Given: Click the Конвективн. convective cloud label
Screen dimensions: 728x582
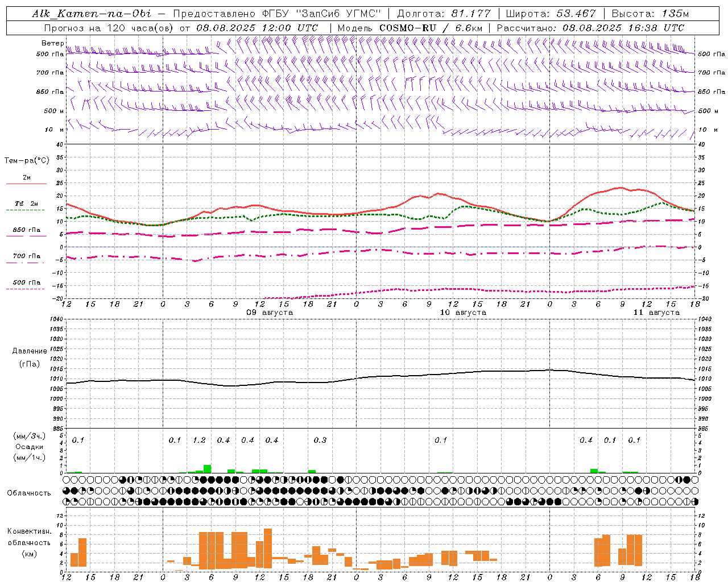Looking at the screenshot, I should click(29, 531).
